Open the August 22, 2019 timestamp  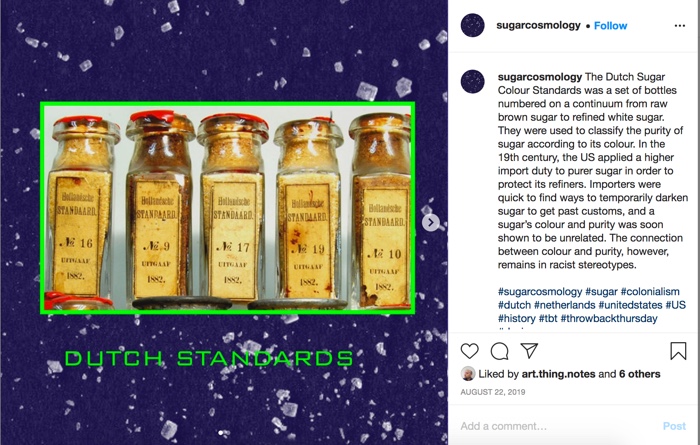tap(493, 392)
